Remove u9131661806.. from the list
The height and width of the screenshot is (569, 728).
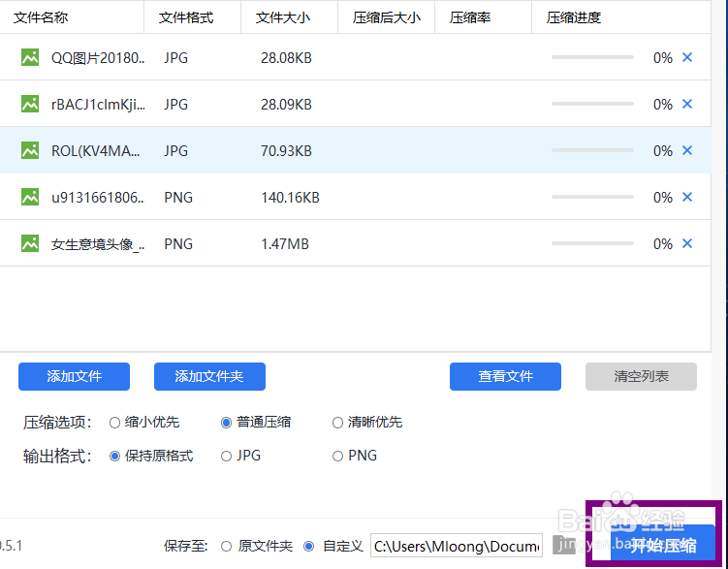coord(687,197)
